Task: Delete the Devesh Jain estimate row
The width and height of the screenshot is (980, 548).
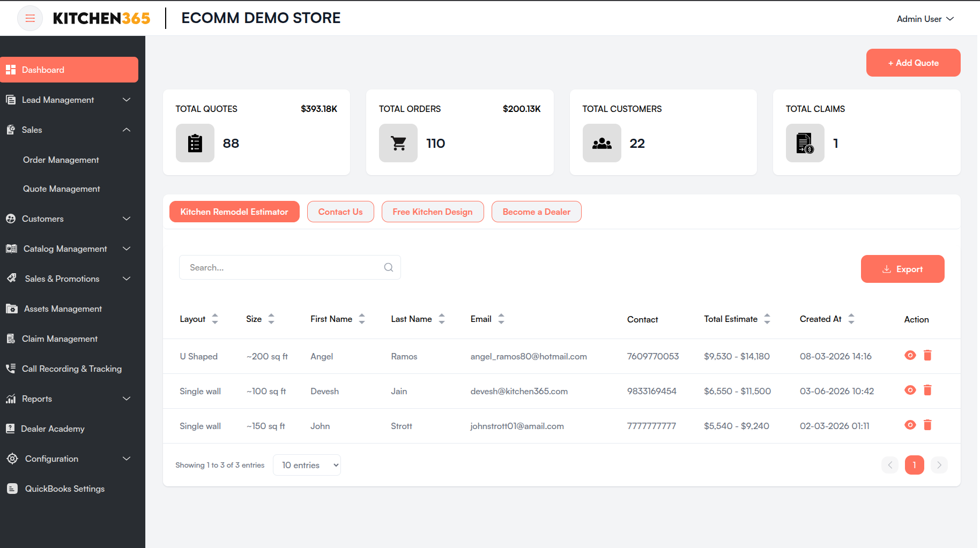Action: [928, 390]
